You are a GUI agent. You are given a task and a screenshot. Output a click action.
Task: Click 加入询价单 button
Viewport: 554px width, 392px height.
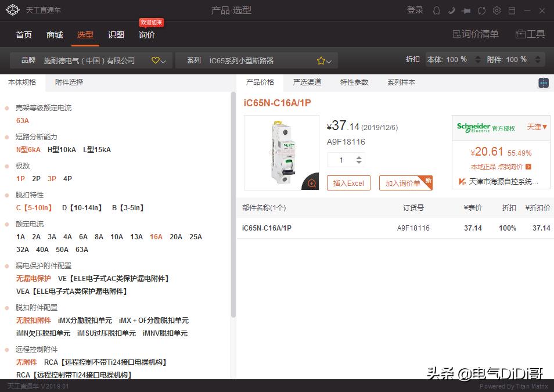[x=405, y=183]
